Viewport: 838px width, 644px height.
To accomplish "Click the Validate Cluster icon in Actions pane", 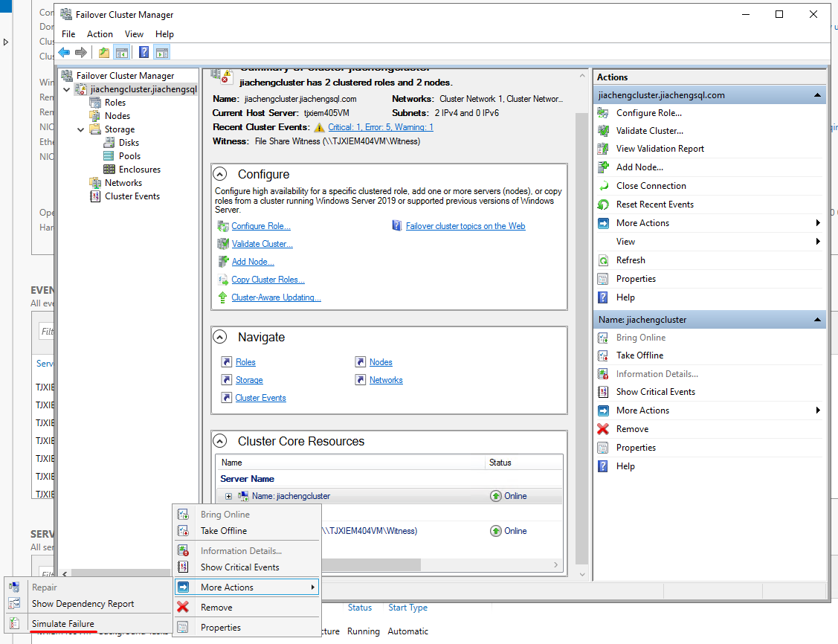I will point(603,131).
